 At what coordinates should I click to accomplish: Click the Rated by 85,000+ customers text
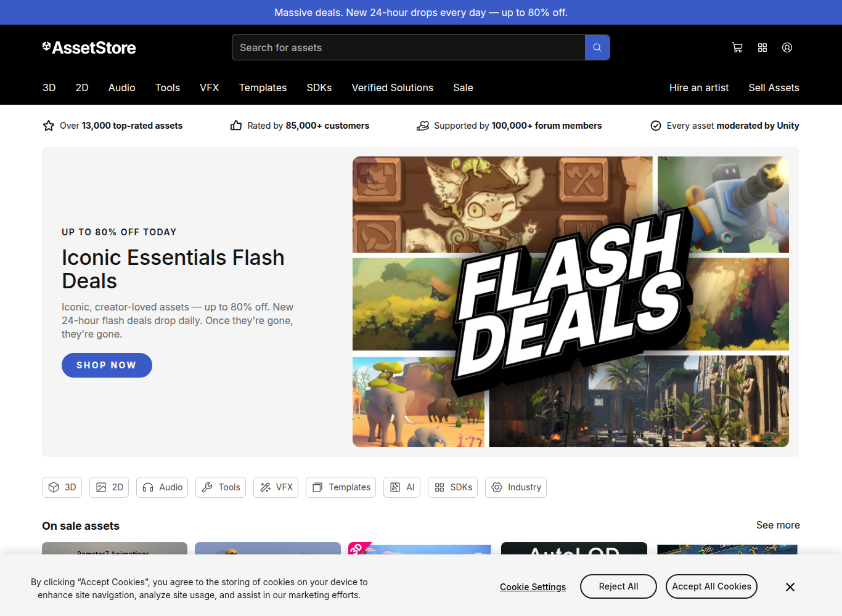(308, 126)
